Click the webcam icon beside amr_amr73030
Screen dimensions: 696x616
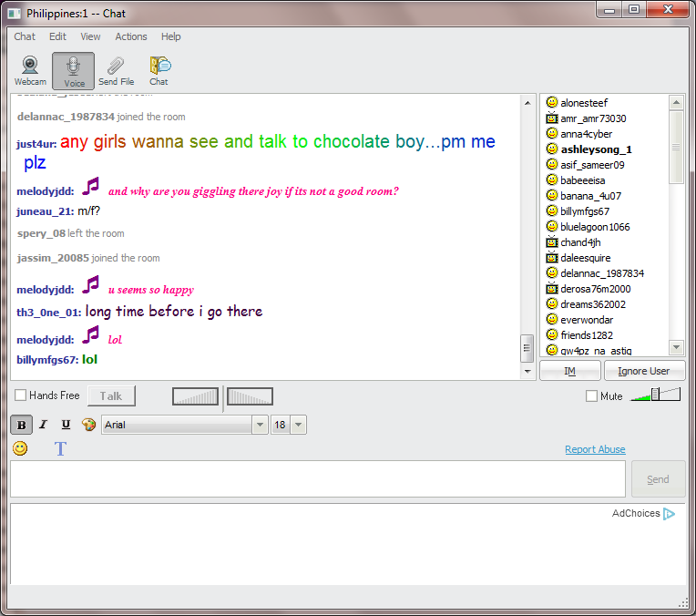[551, 118]
